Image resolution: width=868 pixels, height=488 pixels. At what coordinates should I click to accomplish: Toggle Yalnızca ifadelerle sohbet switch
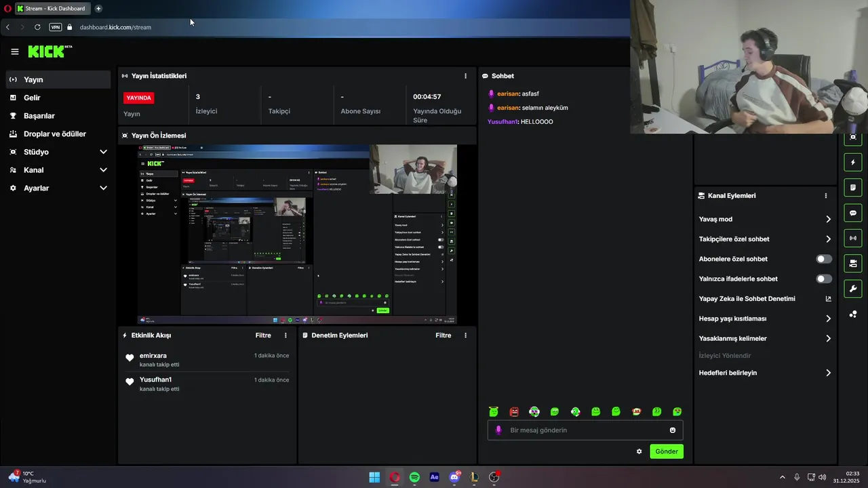(824, 279)
